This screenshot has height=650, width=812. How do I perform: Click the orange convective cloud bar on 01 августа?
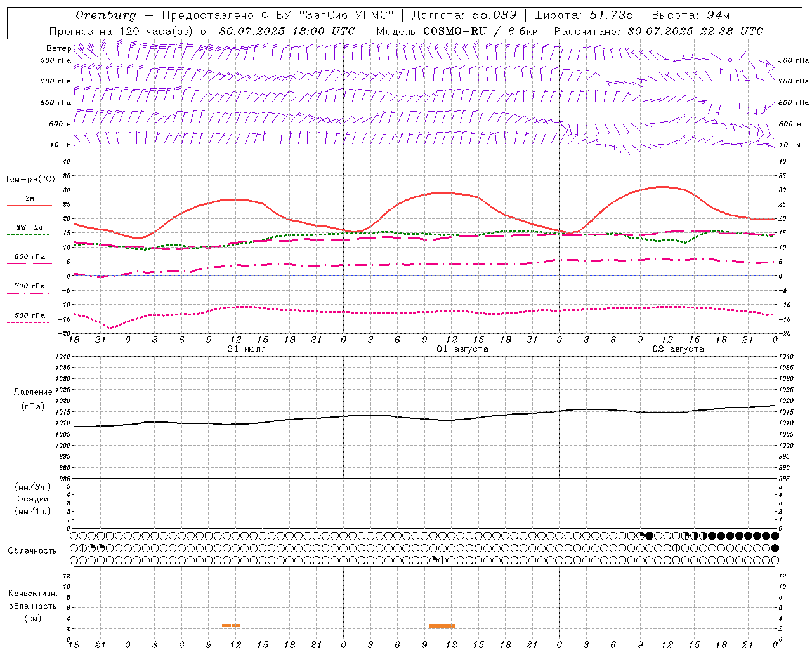point(442,626)
